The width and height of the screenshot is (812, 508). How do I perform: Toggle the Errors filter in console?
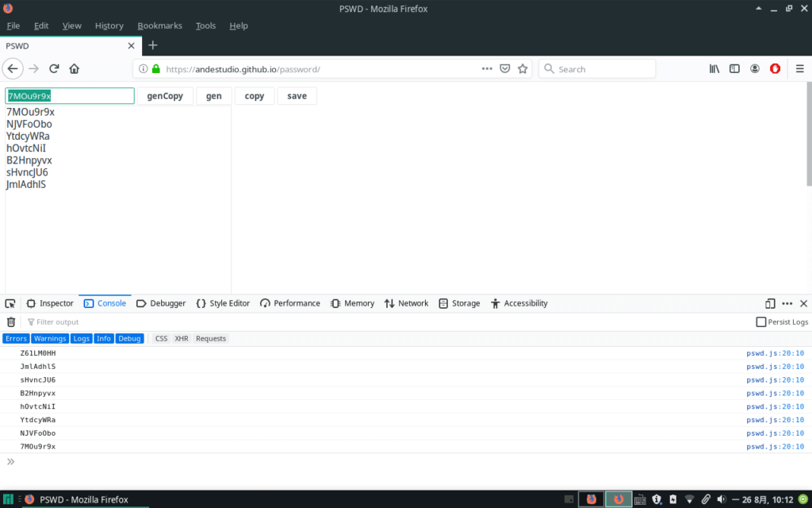[16, 338]
